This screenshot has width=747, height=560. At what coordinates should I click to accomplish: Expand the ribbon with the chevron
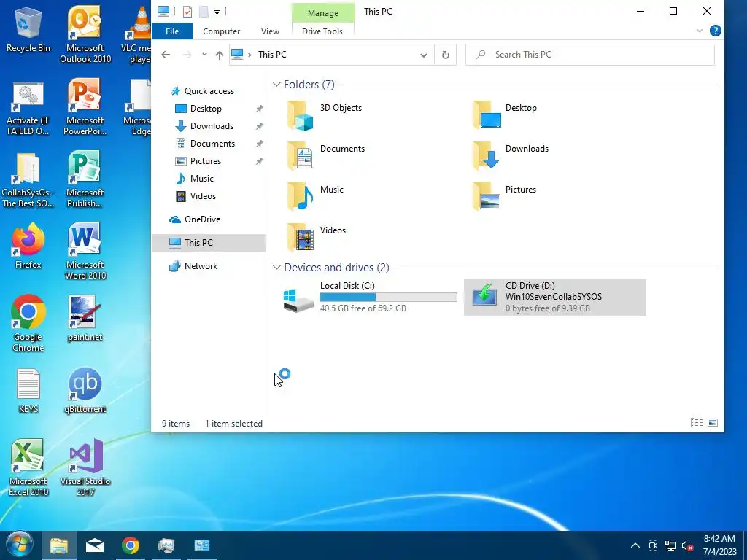[700, 31]
